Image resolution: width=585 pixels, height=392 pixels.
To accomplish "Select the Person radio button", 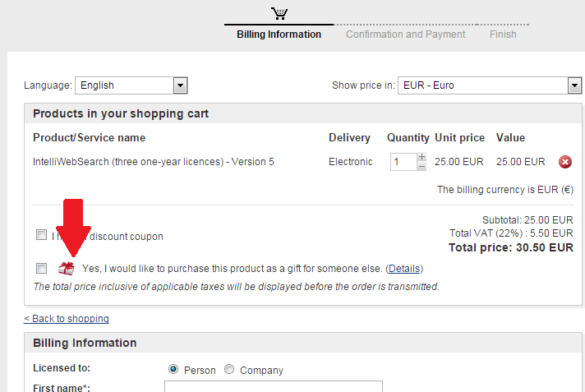I will pos(173,369).
